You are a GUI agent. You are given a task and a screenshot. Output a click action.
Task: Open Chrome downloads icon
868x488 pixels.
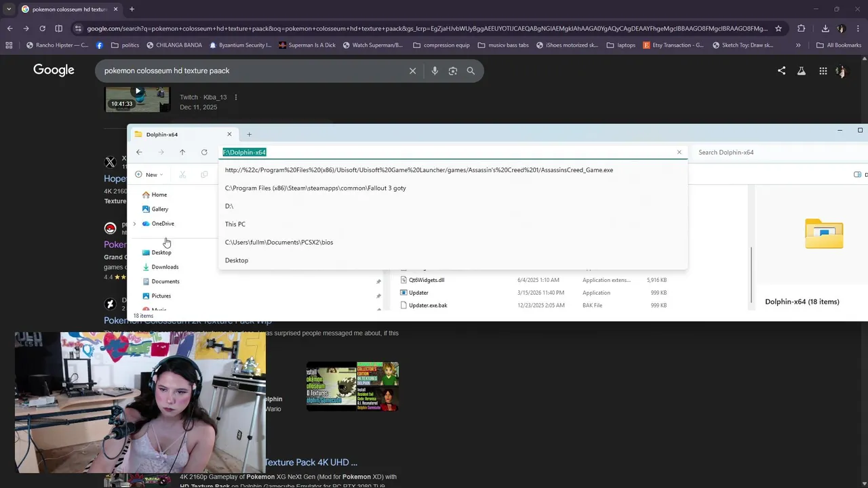[x=825, y=28]
